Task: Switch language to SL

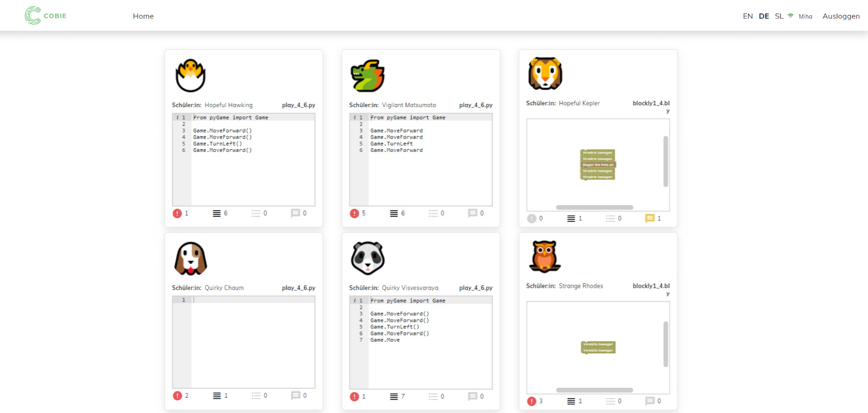Action: click(x=779, y=16)
